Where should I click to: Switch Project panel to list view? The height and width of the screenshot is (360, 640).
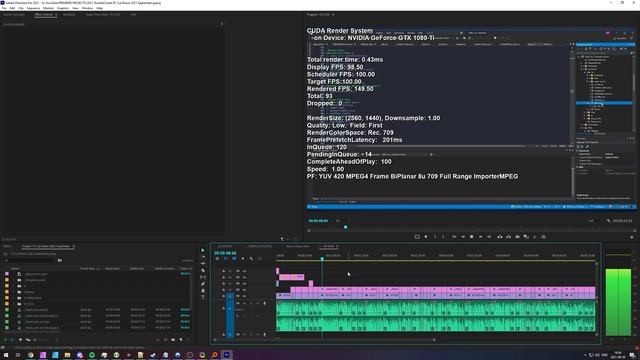12,340
